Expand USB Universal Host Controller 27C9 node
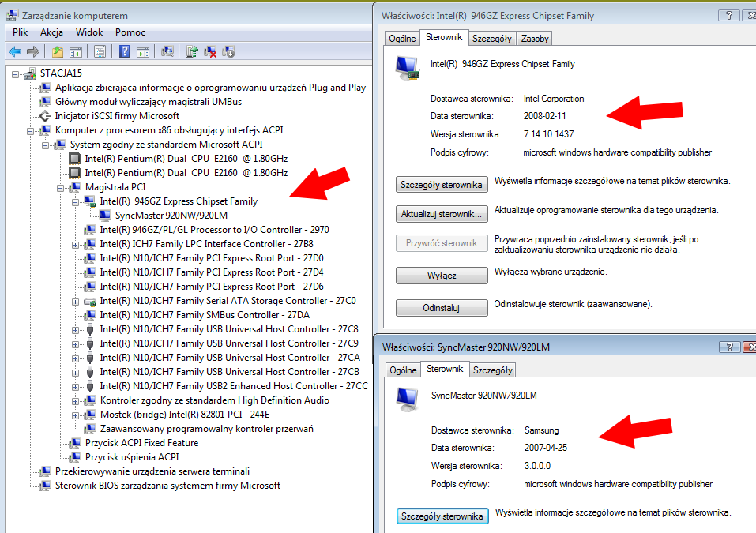756x533 pixels. (x=75, y=344)
